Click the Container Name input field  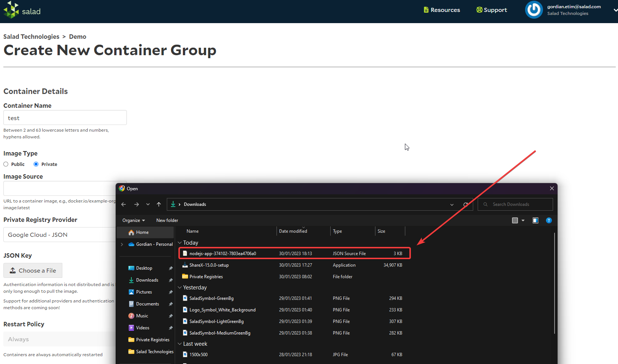click(65, 117)
